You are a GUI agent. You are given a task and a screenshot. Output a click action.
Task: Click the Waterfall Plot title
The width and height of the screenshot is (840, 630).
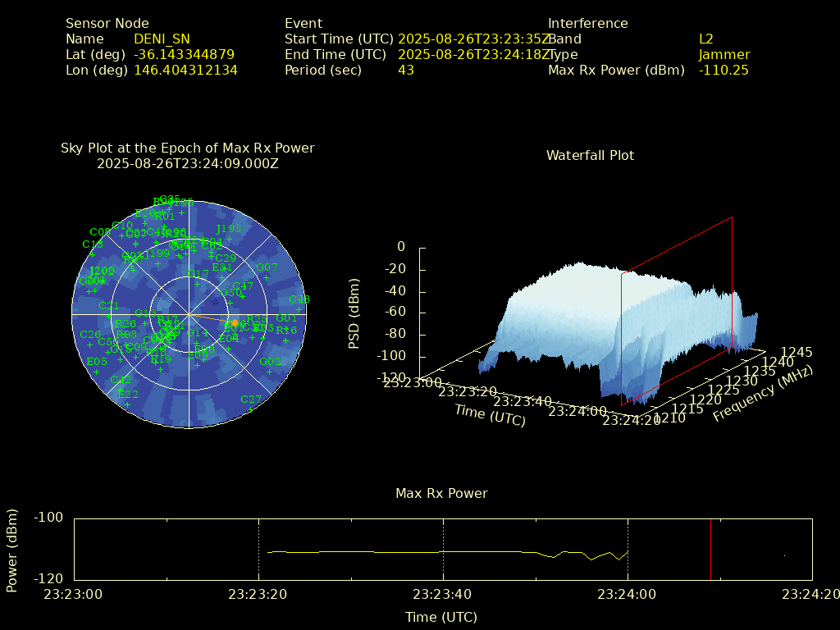pos(590,155)
